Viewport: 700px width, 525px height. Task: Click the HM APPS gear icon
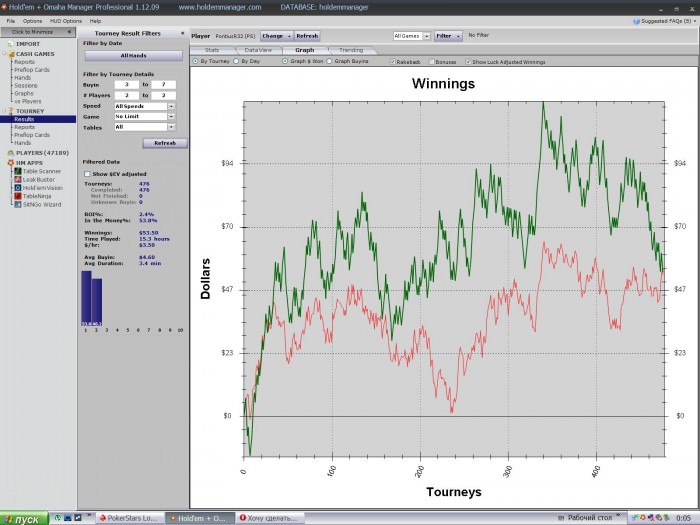10,163
